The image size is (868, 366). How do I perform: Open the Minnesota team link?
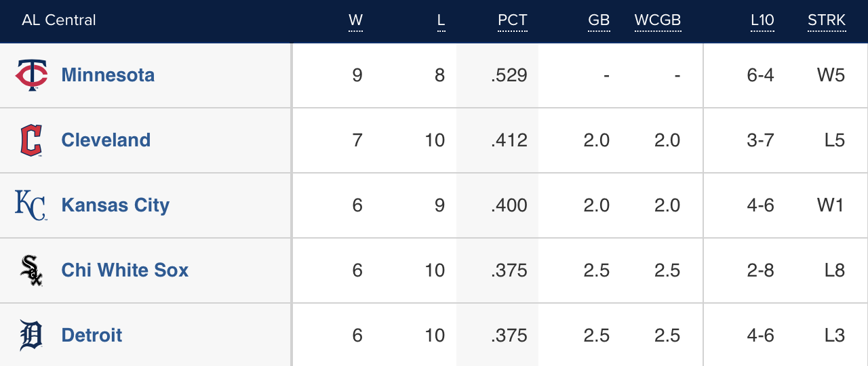coord(108,75)
